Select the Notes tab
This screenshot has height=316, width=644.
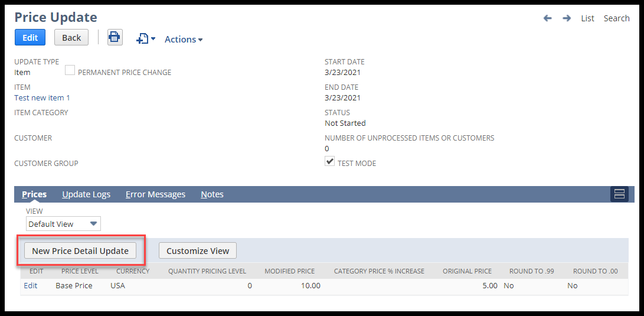(x=212, y=194)
